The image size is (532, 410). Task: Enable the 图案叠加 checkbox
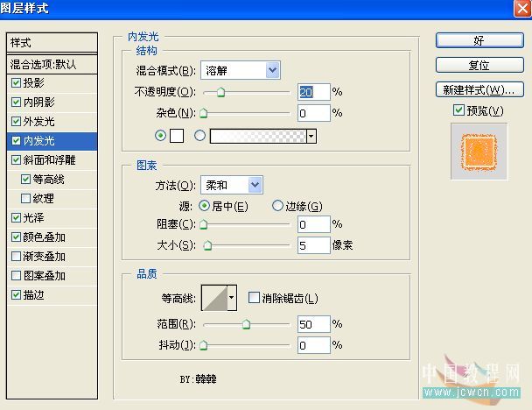[x=16, y=275]
